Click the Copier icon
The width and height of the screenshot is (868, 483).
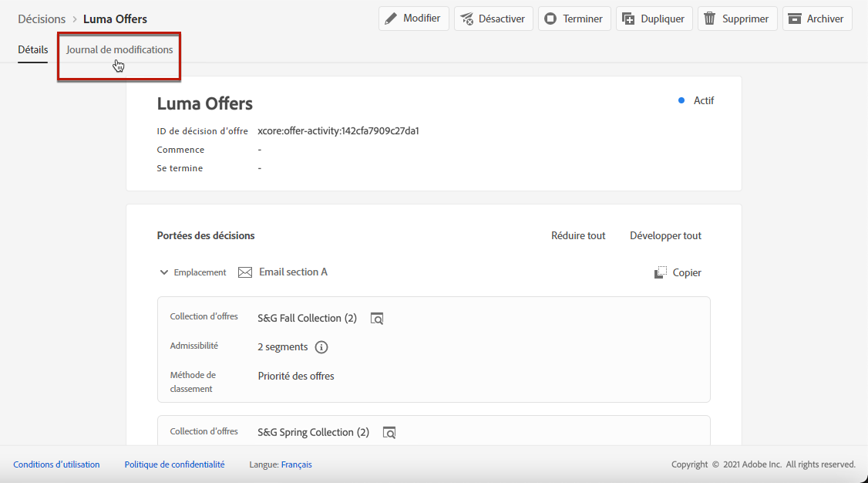click(661, 272)
